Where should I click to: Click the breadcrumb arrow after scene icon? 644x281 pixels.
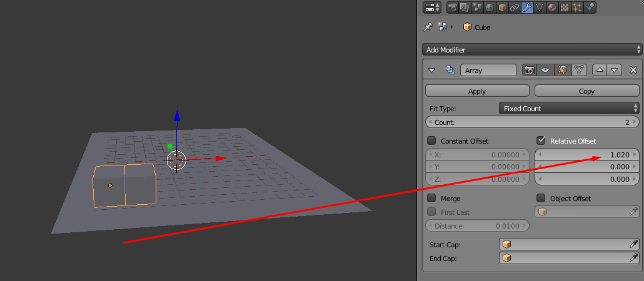pyautogui.click(x=452, y=27)
